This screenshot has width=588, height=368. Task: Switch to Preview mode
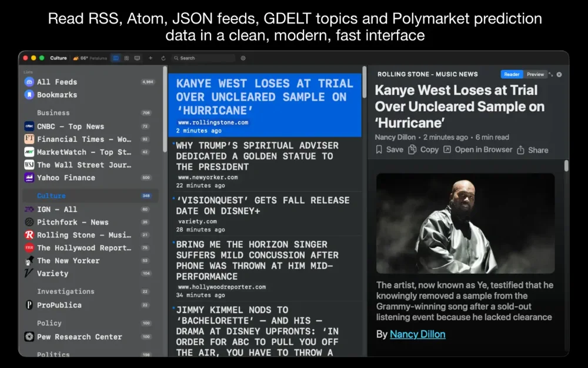(535, 74)
